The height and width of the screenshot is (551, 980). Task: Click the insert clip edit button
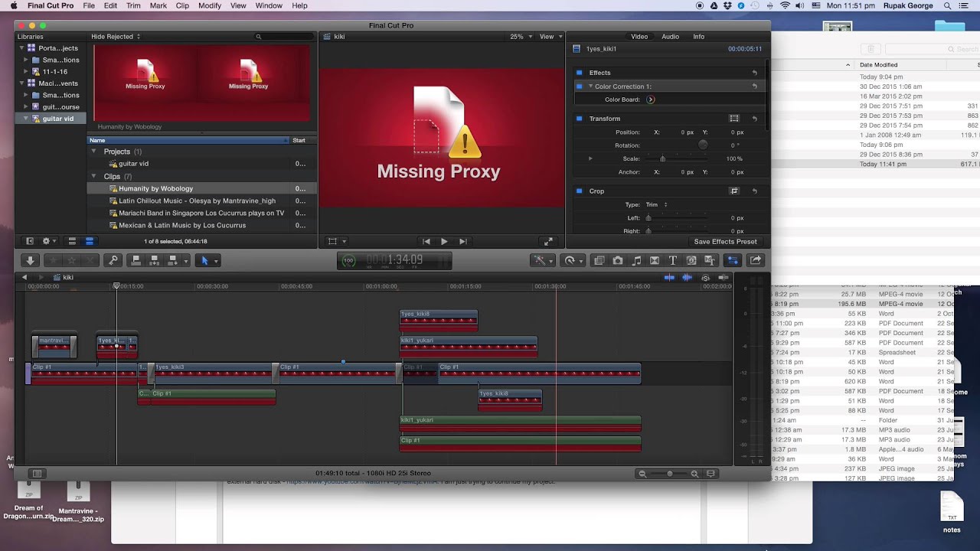[x=155, y=260]
